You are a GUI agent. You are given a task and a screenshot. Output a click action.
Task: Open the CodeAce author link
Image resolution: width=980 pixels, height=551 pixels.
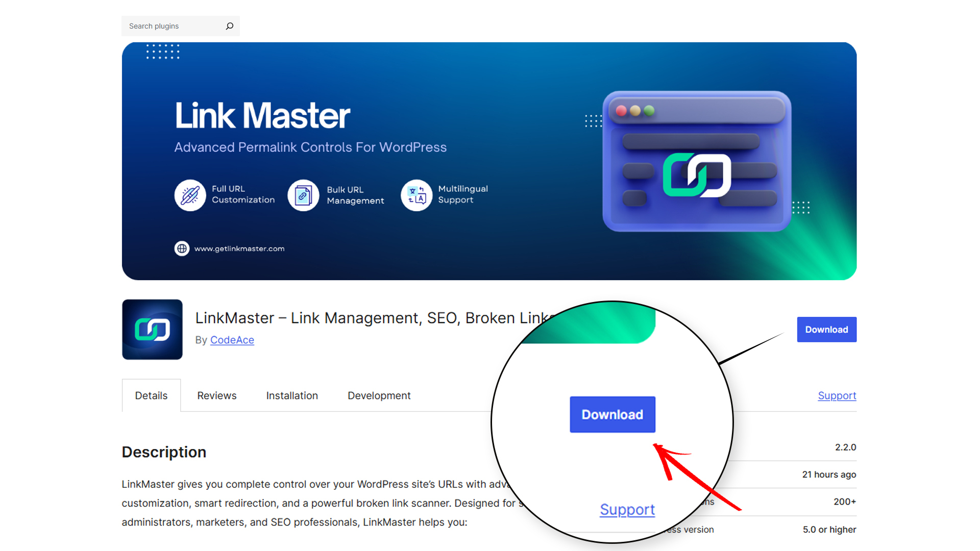pos(232,340)
